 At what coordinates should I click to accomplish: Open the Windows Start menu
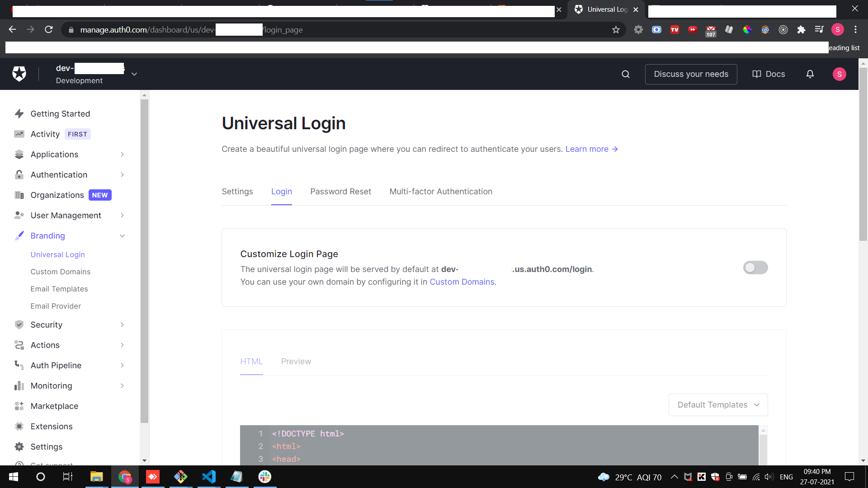click(x=14, y=477)
